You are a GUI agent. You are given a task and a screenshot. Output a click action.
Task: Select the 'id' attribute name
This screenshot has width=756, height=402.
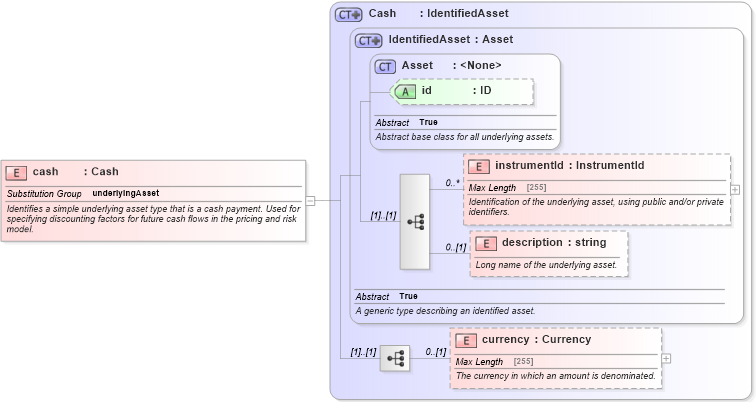coord(427,90)
